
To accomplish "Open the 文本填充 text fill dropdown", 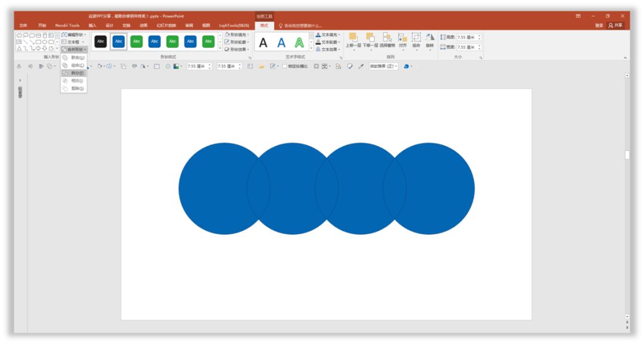I will 328,35.
